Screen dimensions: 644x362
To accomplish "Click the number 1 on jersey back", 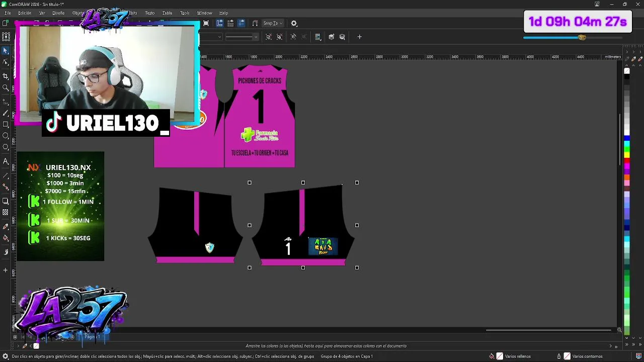I will [260, 106].
